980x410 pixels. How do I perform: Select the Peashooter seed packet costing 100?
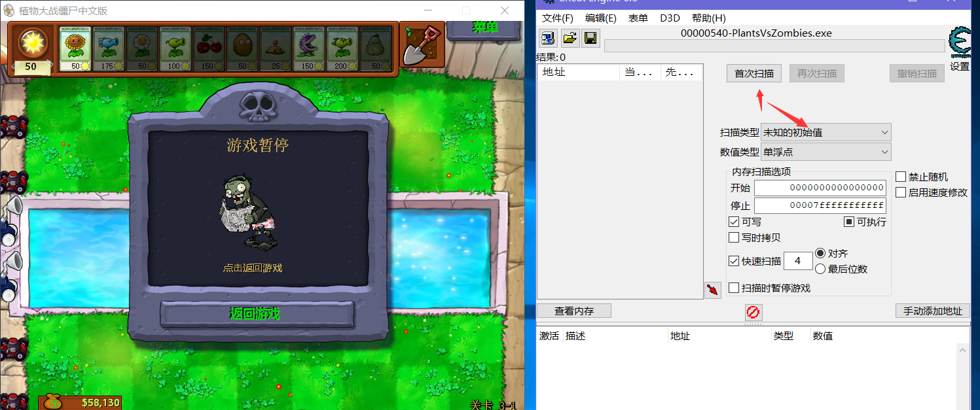tap(175, 49)
